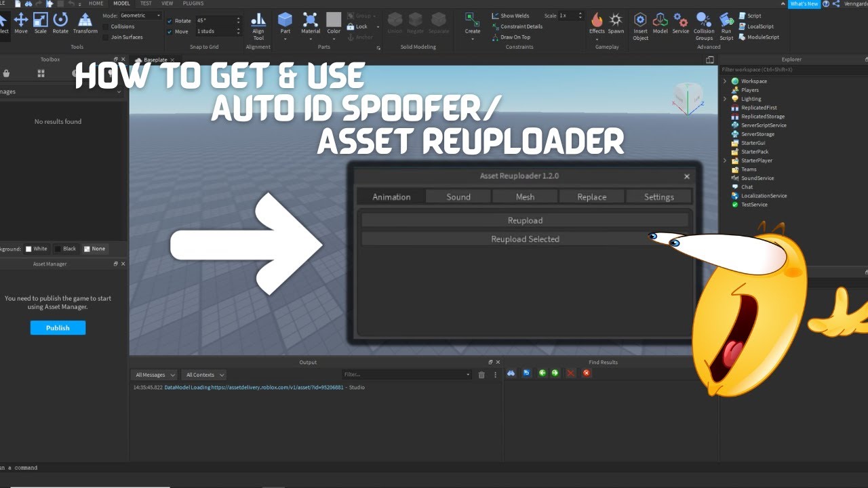
Task: Select Black background option
Action: [x=65, y=249]
